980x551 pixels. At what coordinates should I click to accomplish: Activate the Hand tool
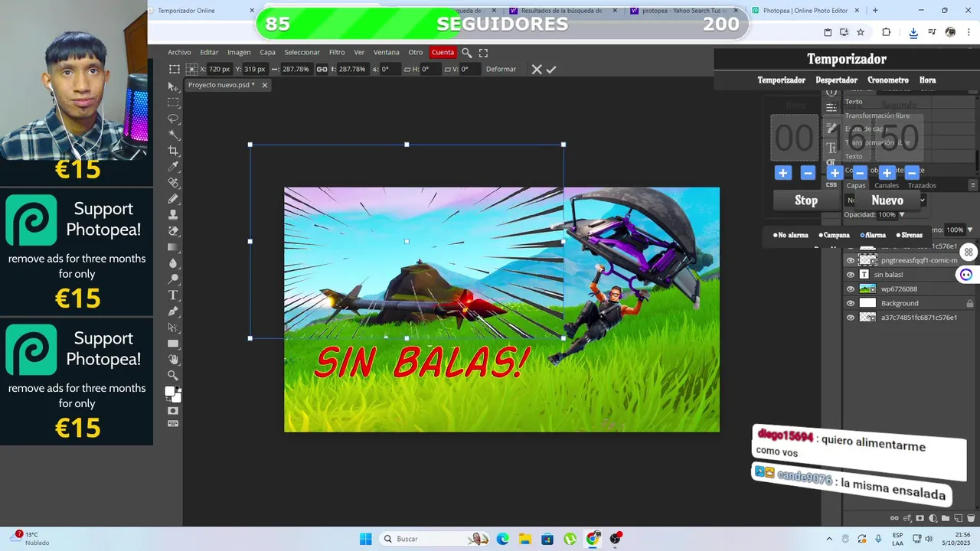pyautogui.click(x=173, y=360)
